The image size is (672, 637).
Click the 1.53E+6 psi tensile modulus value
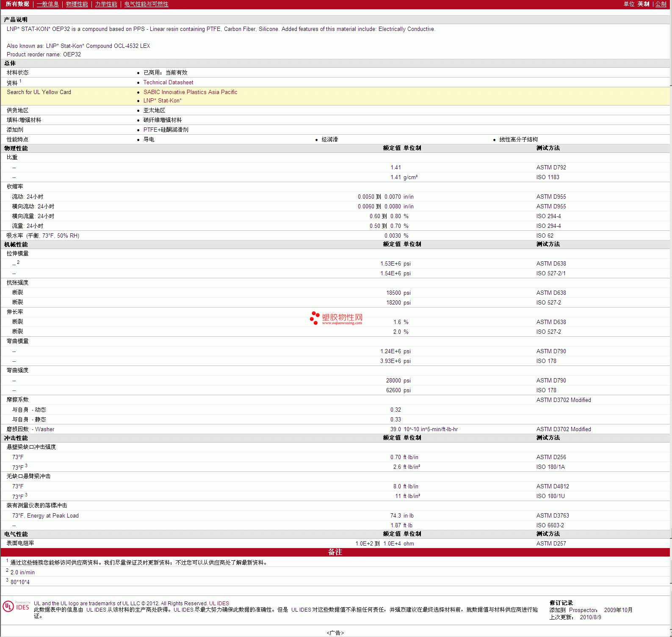point(395,264)
